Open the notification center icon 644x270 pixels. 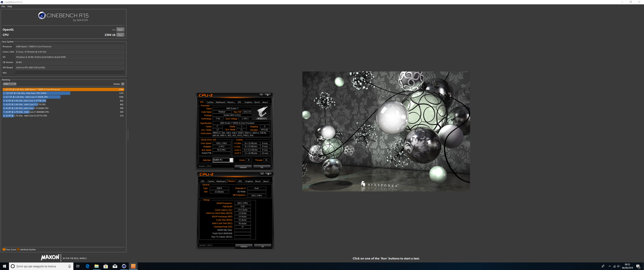638,266
